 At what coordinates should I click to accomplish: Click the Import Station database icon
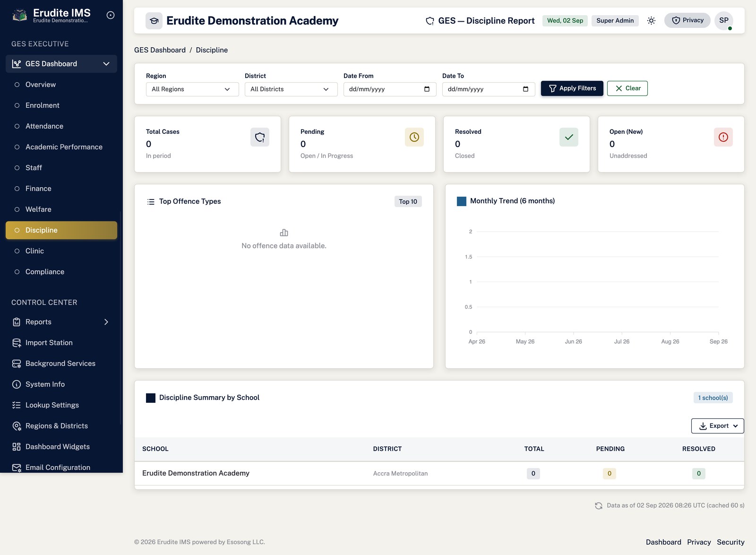point(17,343)
